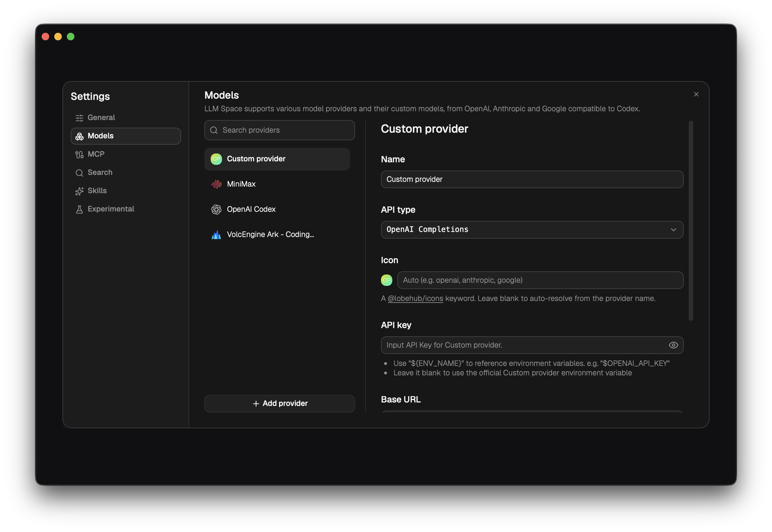The image size is (772, 532).
Task: Open the General settings sliders icon
Action: pos(79,118)
